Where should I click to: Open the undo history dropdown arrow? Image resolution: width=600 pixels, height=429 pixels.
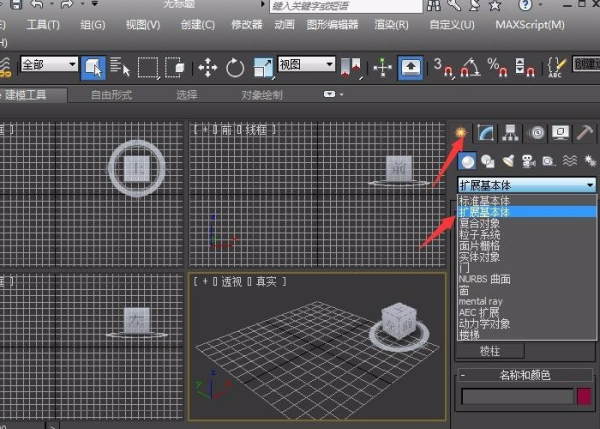pos(51,5)
